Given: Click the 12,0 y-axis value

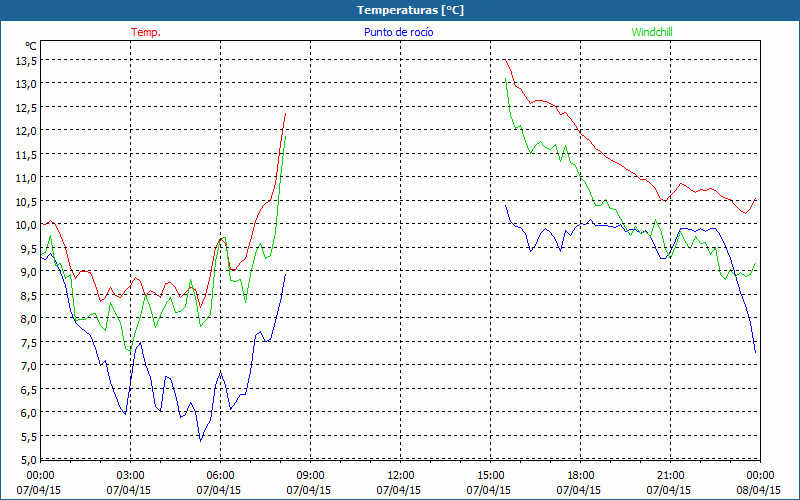Looking at the screenshot, I should tap(27, 132).
